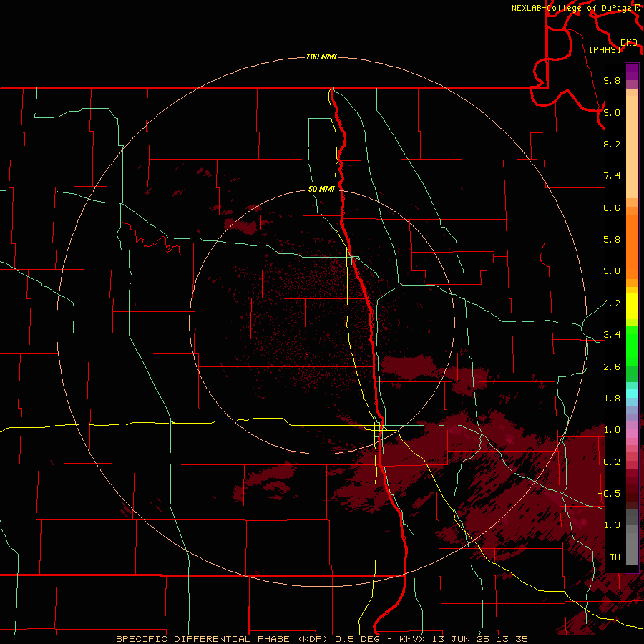
Task: Click the "50 NMI" range ring label
Action: 321,190
